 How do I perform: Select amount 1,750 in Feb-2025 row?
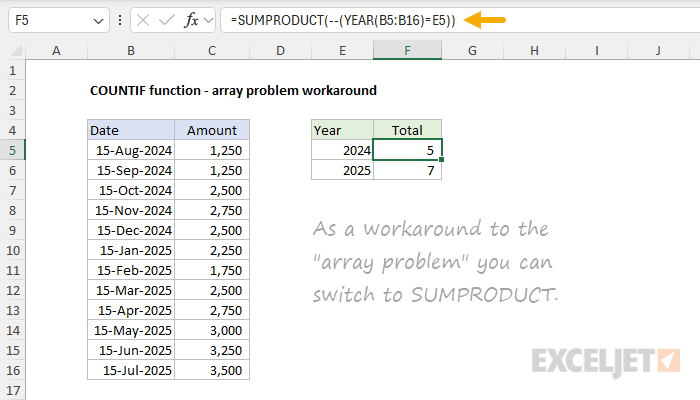pyautogui.click(x=212, y=271)
